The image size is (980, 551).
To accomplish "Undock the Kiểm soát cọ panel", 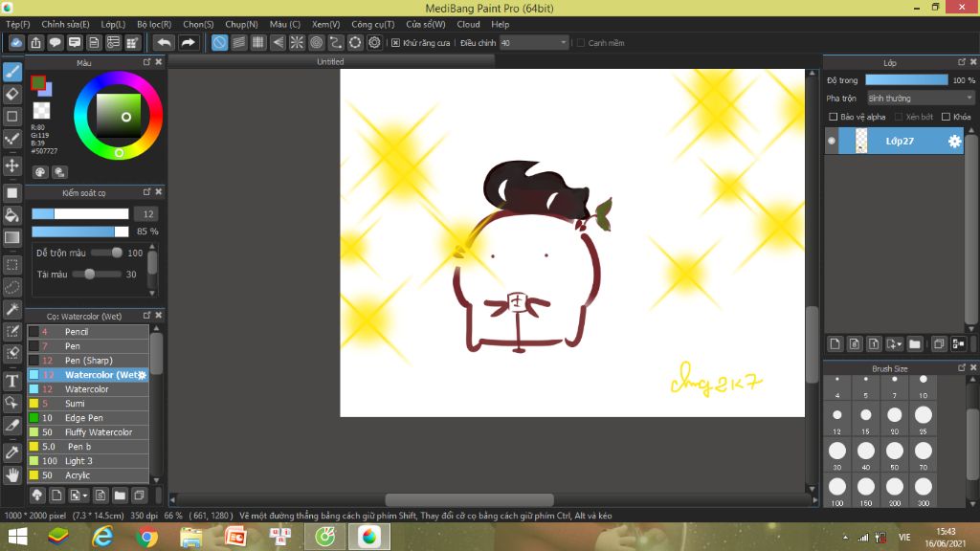I will click(x=146, y=191).
